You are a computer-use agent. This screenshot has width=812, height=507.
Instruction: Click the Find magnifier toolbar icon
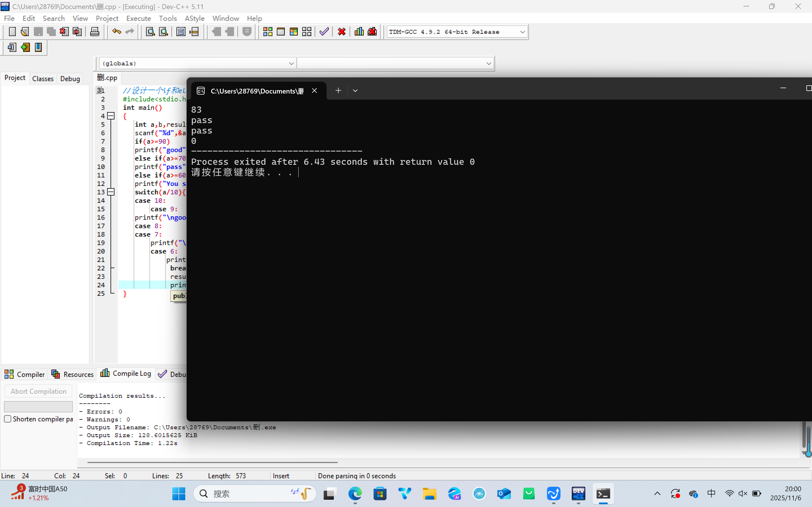coord(150,32)
